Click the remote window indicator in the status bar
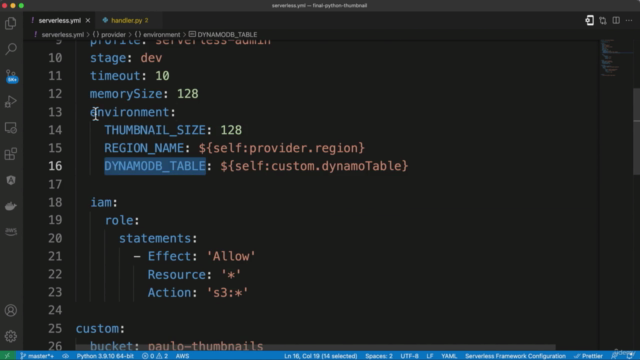640x360 pixels. (7, 356)
